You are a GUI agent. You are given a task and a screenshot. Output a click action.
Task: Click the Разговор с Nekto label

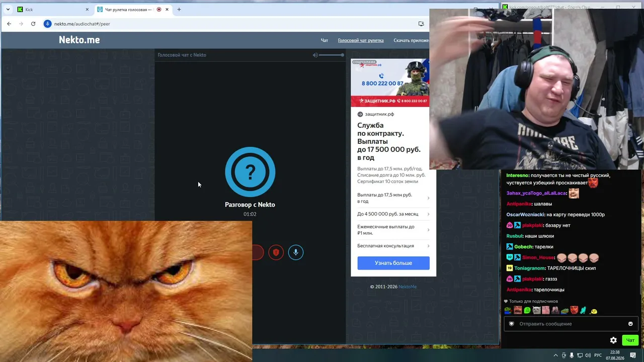pyautogui.click(x=250, y=205)
